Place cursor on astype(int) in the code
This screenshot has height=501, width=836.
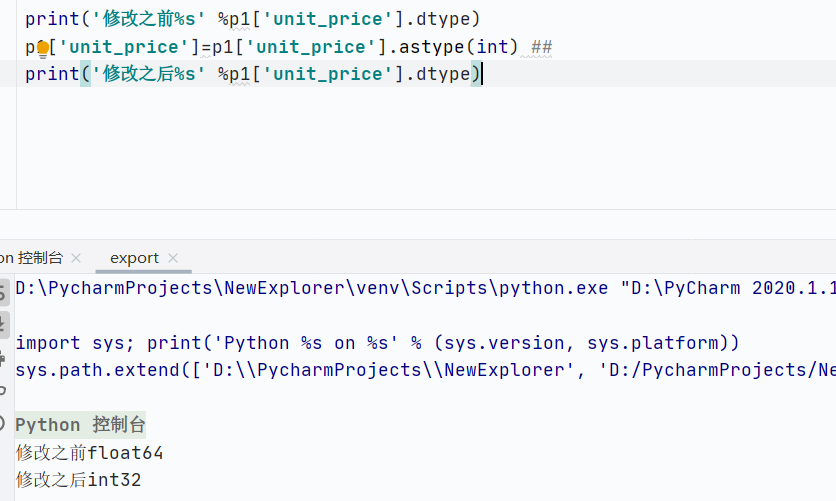pyautogui.click(x=458, y=47)
